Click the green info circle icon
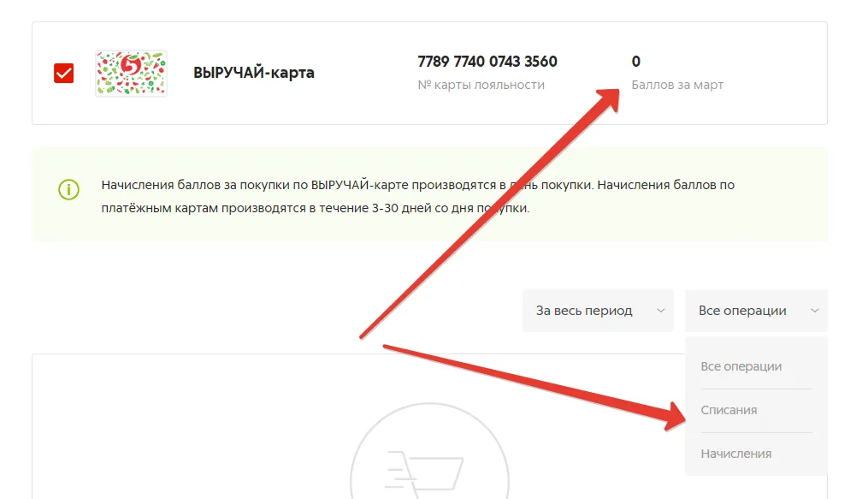Viewport: 868px width, 499px height. pos(68,189)
